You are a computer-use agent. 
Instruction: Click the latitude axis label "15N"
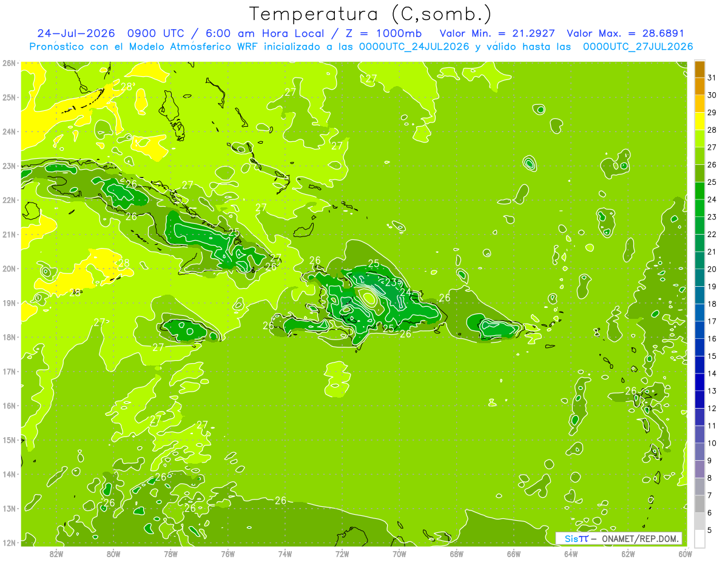[8, 440]
